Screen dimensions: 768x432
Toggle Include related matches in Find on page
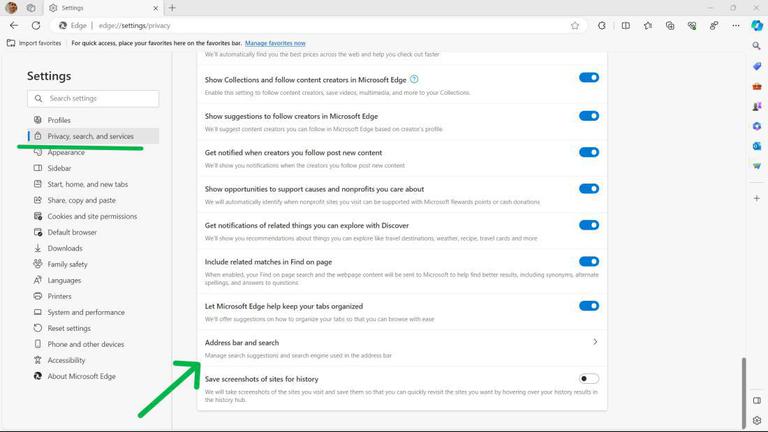[x=589, y=262]
